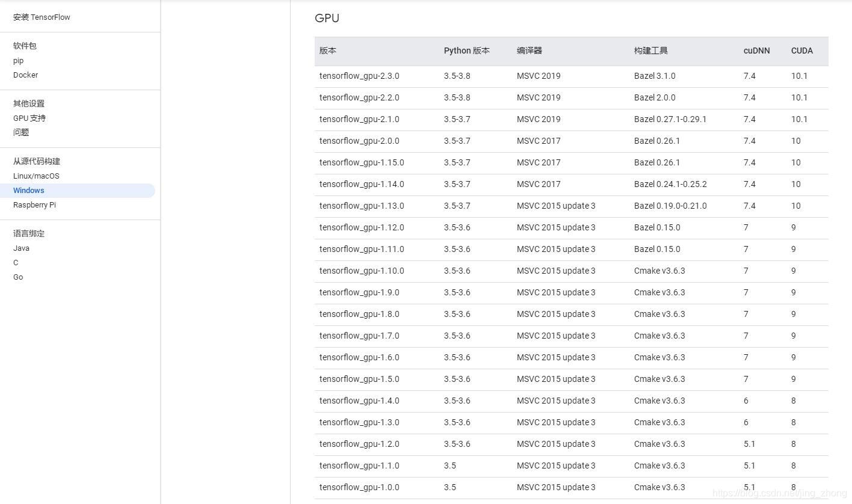Select the tensorflow_gpu-1.13.0 cell

(362, 206)
